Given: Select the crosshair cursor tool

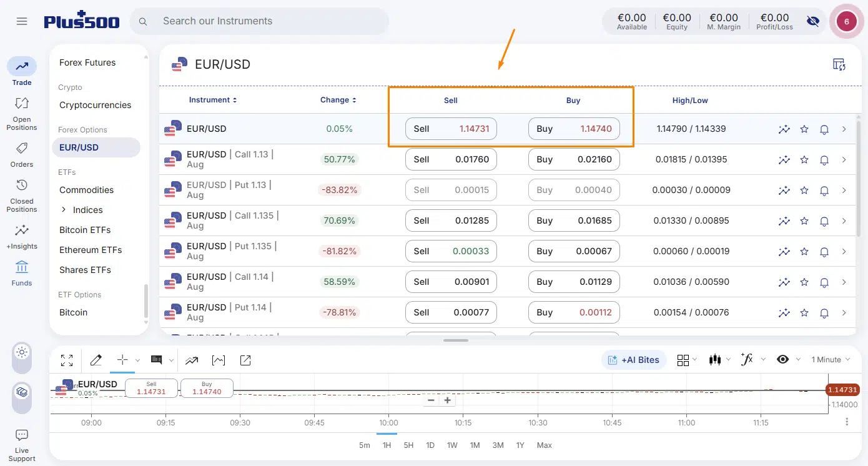Looking at the screenshot, I should [x=122, y=360].
